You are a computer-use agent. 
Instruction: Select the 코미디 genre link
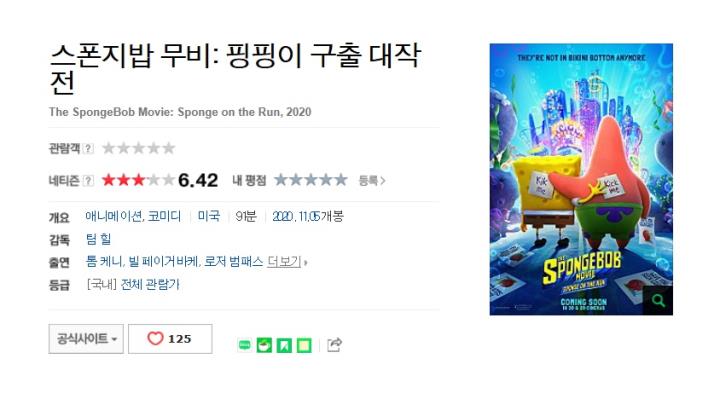(x=164, y=216)
